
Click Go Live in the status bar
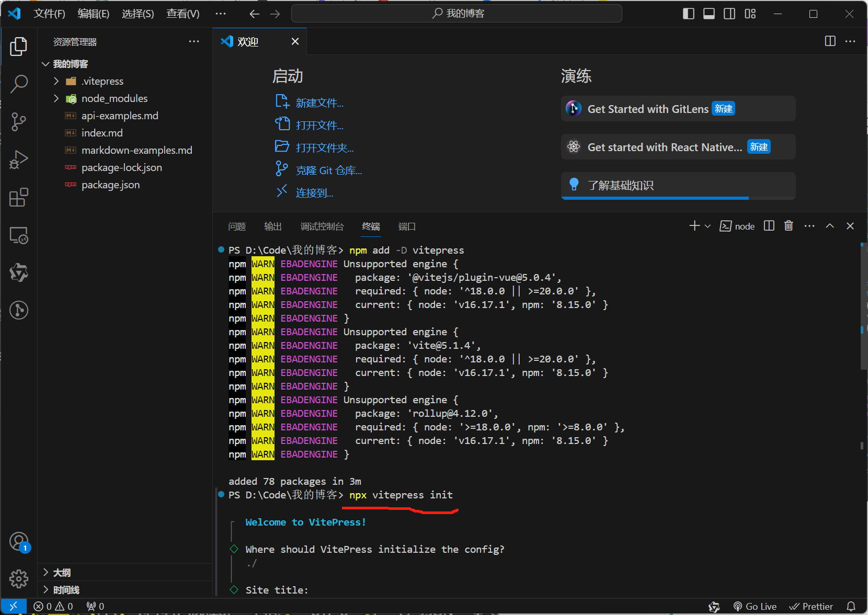[755, 606]
